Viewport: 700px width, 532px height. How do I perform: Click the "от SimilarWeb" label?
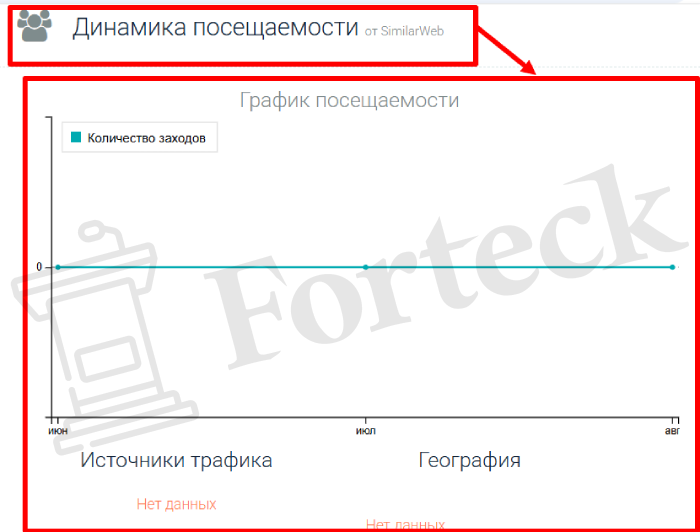(404, 31)
